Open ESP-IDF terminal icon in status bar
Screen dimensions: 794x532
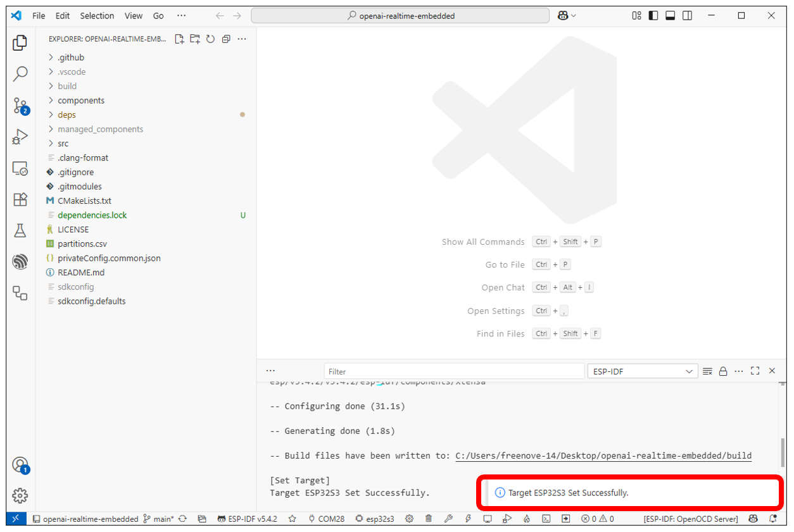546,519
